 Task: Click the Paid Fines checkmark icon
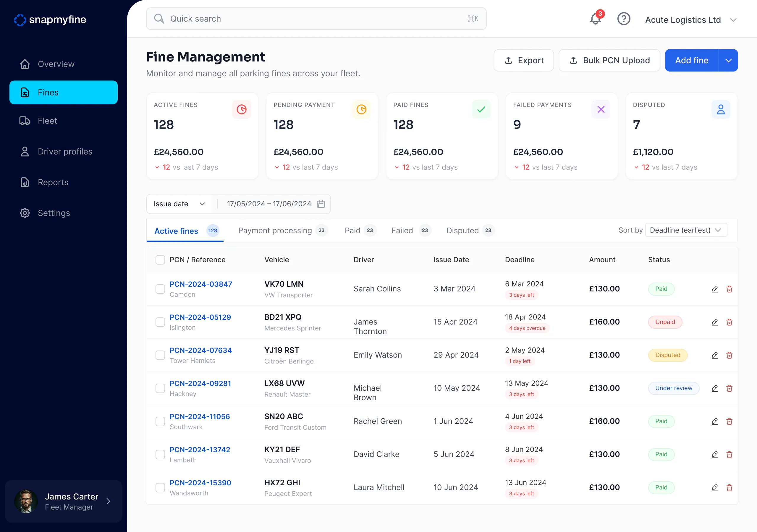click(481, 109)
